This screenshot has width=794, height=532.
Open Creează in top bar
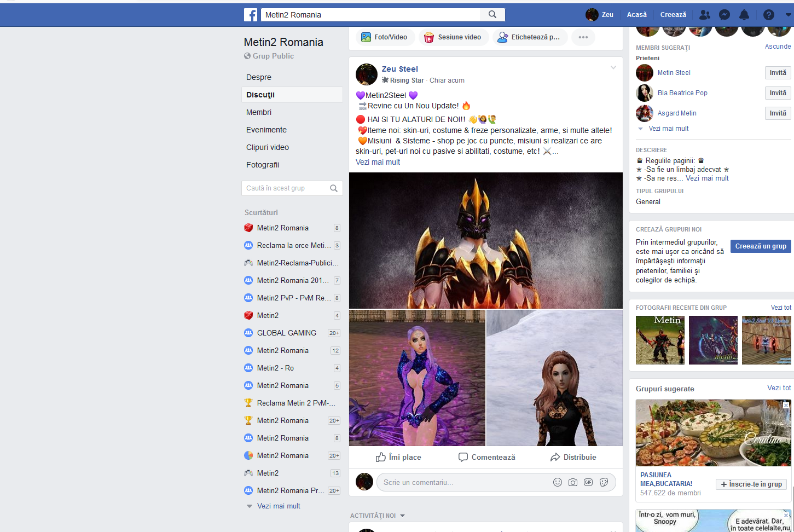[673, 15]
